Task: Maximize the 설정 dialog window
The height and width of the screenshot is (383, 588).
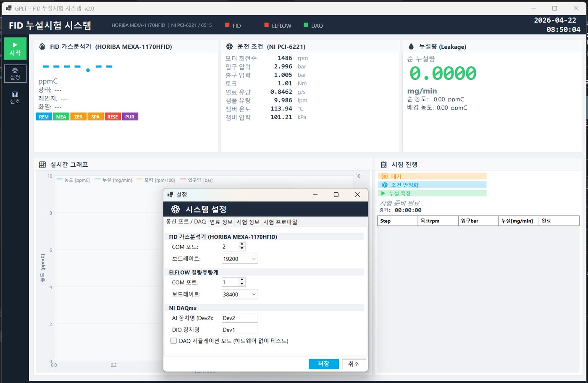Action: (x=336, y=194)
